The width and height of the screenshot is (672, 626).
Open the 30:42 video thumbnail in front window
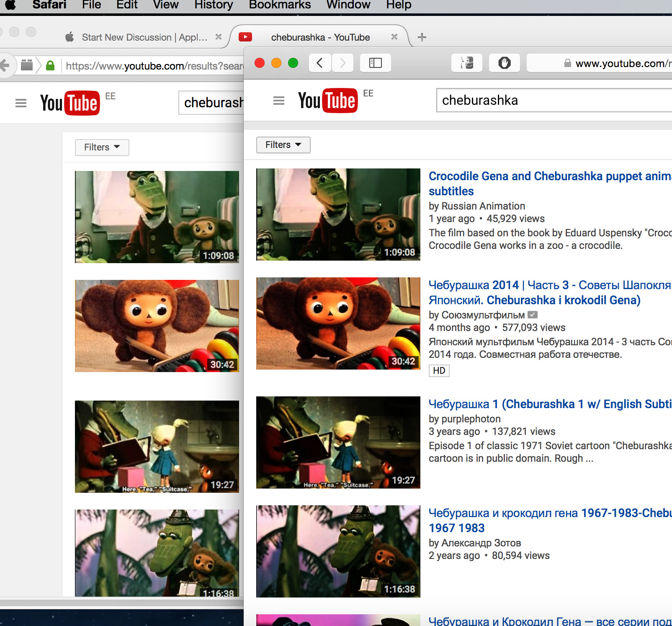coord(338,323)
